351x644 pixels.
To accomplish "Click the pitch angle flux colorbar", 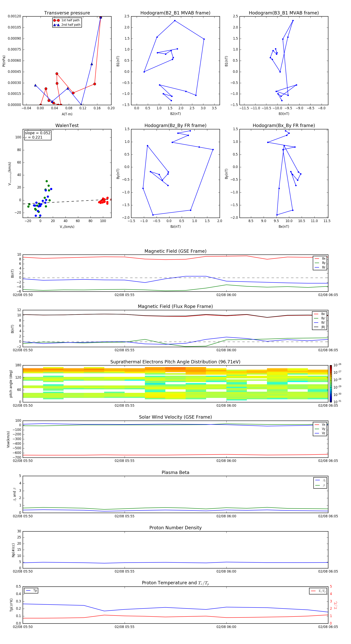I will tap(331, 384).
